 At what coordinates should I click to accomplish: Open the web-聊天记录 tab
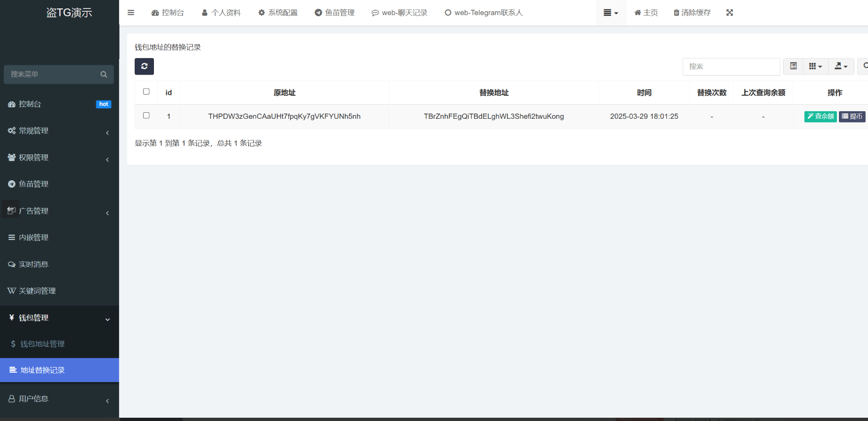(399, 13)
